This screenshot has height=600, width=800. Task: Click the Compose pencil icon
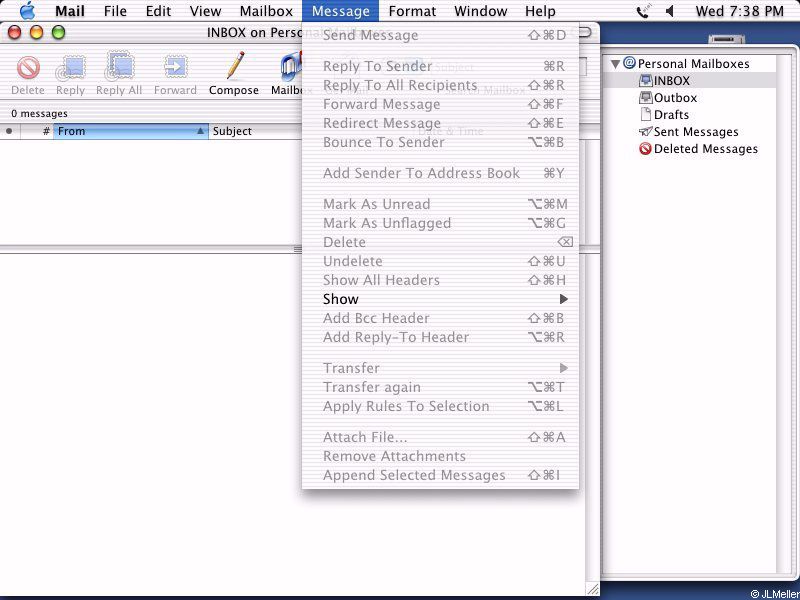coord(234,66)
